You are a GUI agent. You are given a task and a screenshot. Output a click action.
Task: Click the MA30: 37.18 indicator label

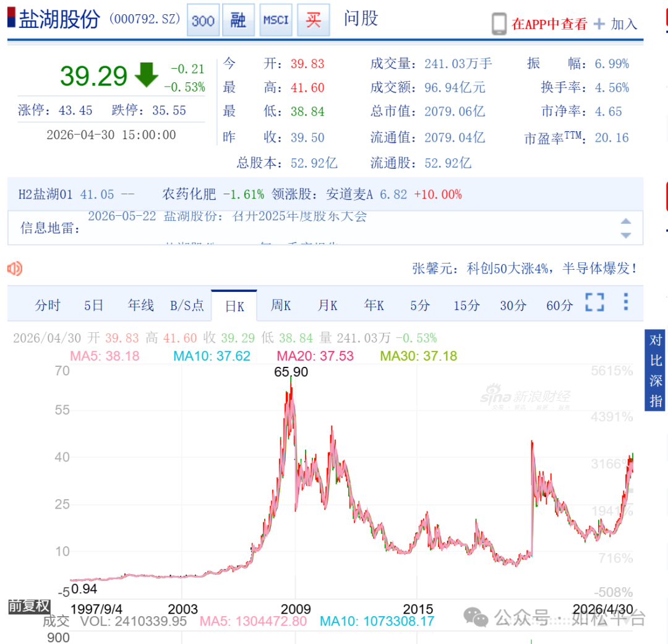click(x=418, y=356)
